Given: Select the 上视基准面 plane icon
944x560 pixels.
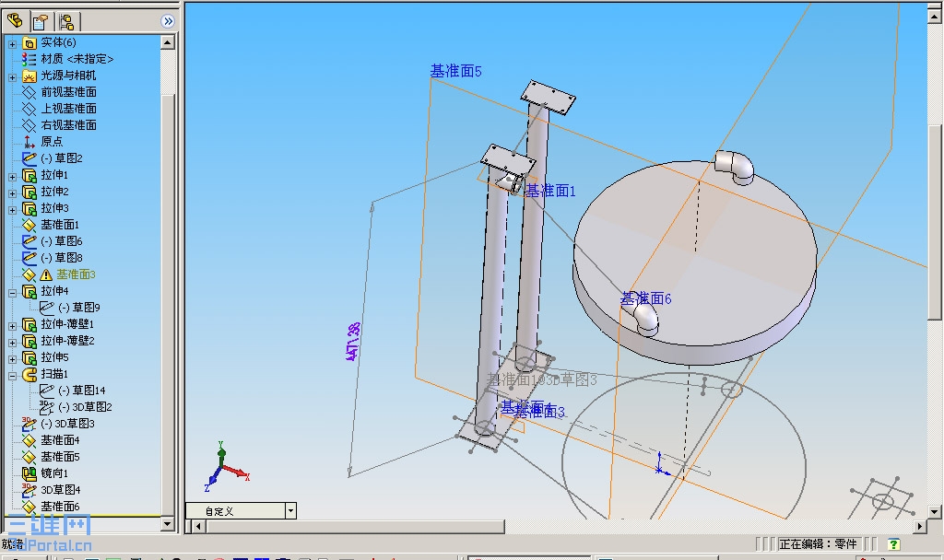Looking at the screenshot, I should click(29, 109).
